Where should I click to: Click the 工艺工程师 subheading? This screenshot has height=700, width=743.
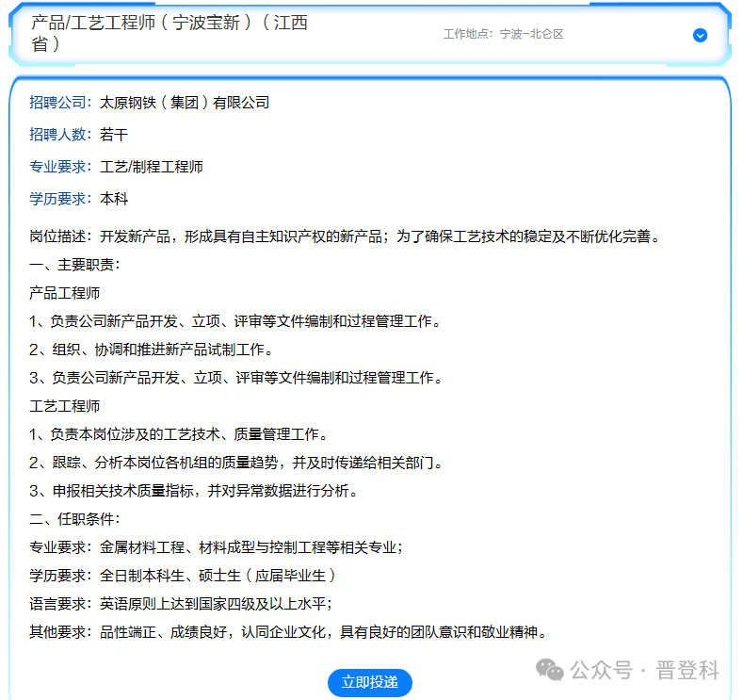click(64, 406)
